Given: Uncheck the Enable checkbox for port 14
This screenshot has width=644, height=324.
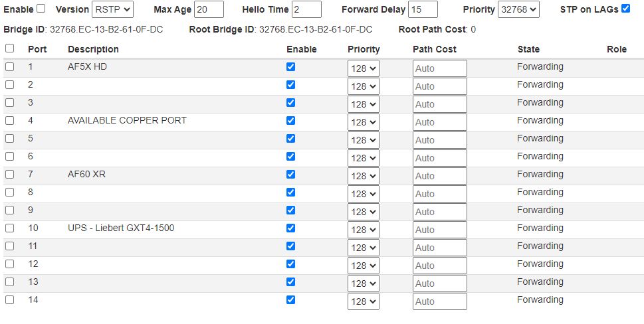Looking at the screenshot, I should click(290, 299).
